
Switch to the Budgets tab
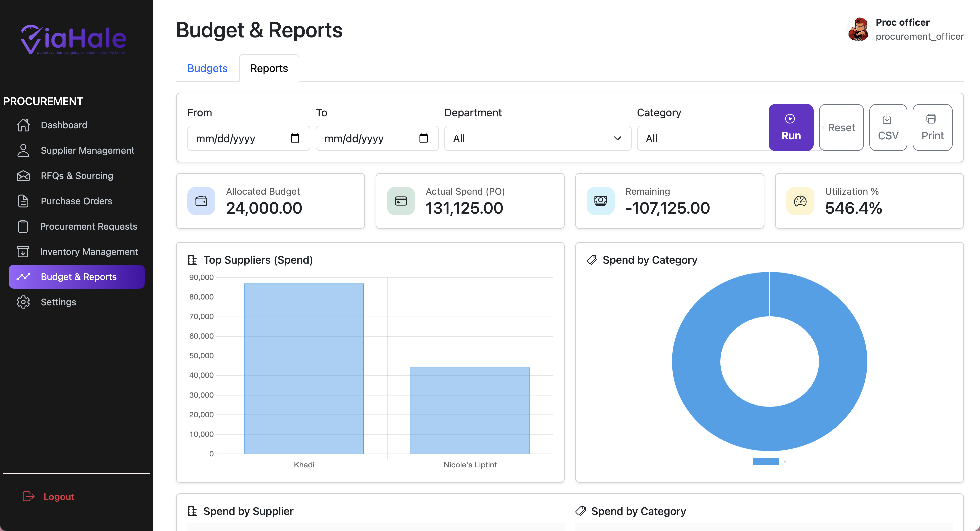(x=207, y=68)
